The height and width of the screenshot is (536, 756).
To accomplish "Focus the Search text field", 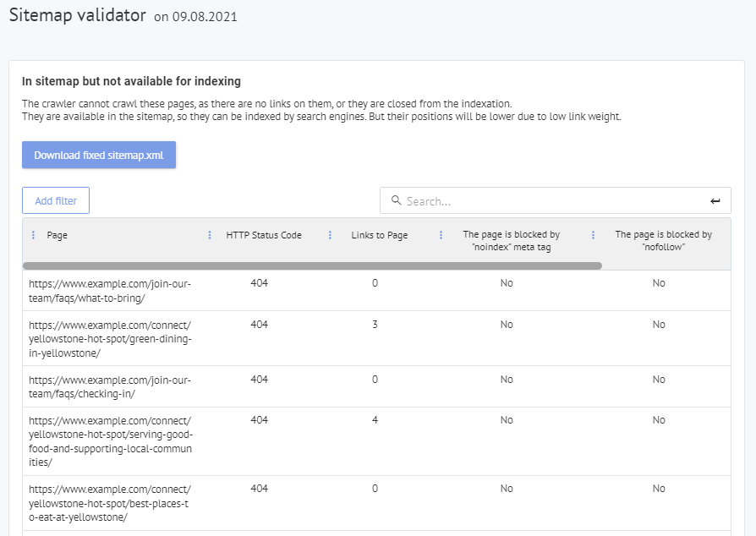I will (550, 201).
